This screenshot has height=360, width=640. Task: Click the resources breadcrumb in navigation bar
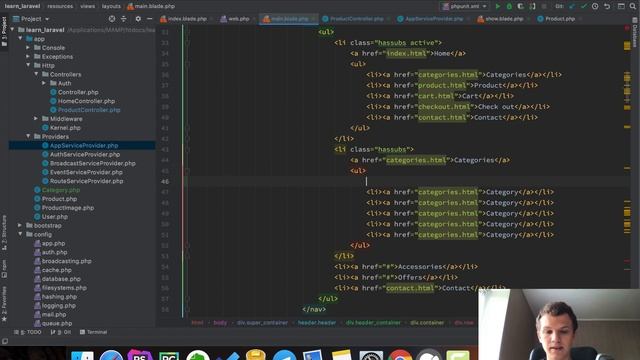(60, 7)
